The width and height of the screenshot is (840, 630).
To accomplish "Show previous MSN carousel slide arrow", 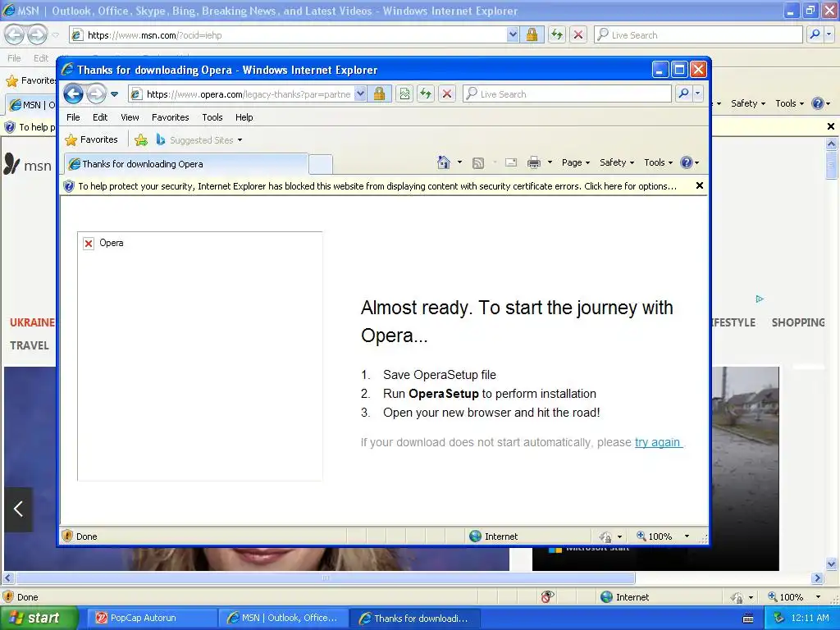I will coord(18,509).
